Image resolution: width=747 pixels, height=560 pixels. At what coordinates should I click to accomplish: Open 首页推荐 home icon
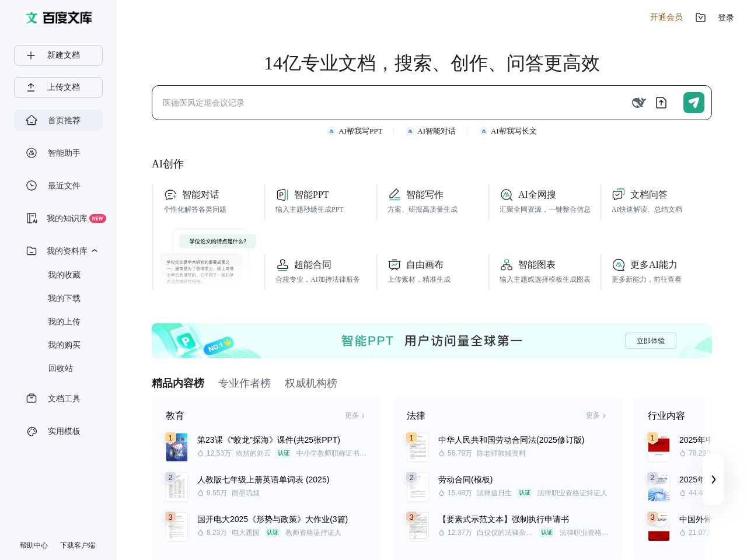click(x=32, y=120)
